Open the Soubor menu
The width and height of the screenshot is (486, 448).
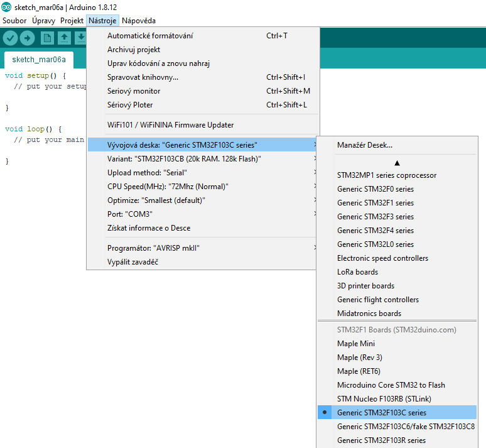[x=14, y=21]
